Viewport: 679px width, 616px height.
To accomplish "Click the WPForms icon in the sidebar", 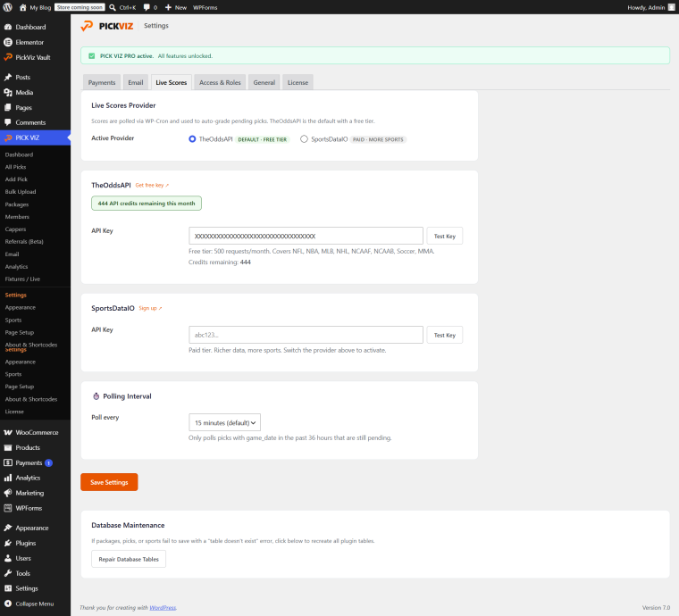I will click(8, 508).
